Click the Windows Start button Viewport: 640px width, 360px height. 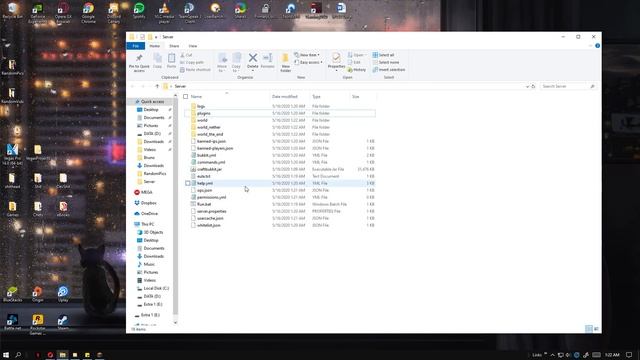click(6, 355)
